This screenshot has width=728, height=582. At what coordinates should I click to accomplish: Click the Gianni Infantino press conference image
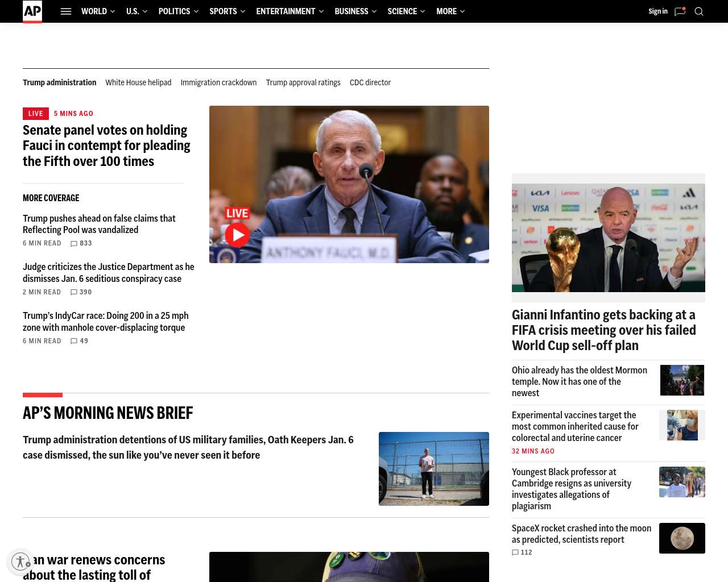[x=609, y=238]
